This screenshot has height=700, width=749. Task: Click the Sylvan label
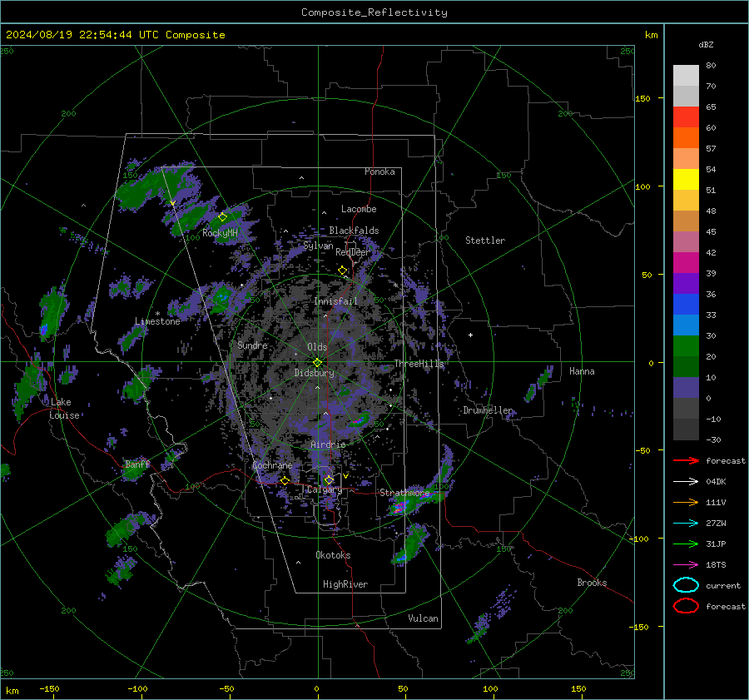pyautogui.click(x=318, y=246)
